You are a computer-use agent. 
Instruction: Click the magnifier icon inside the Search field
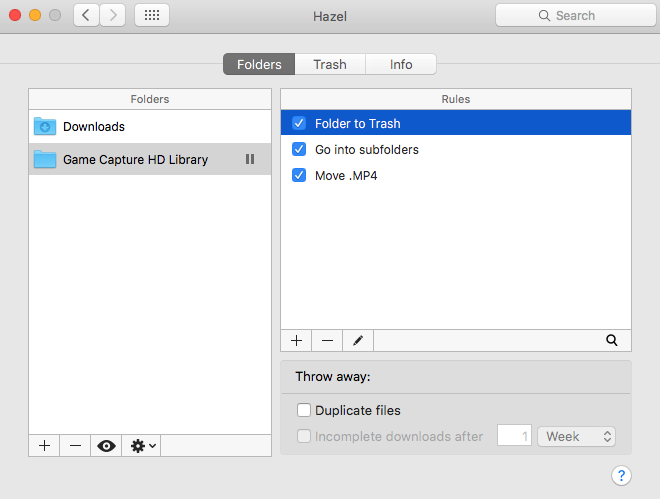(x=544, y=16)
